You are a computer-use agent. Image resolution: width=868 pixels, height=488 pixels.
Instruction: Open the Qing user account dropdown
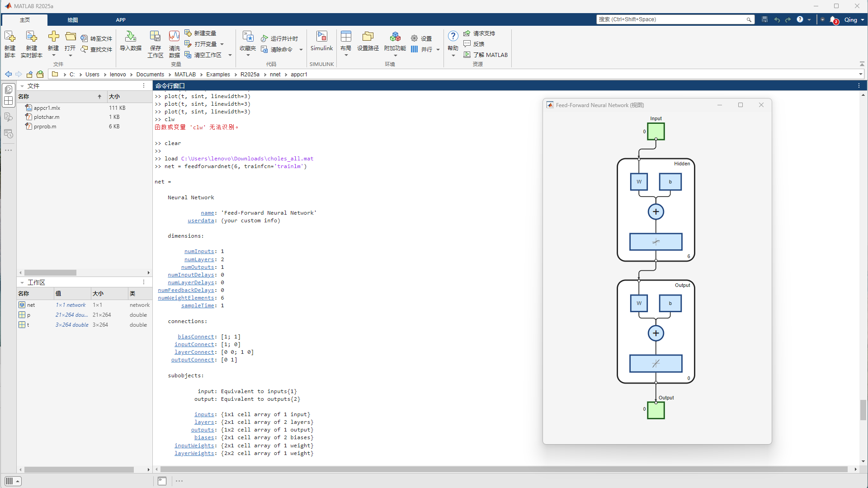(x=854, y=19)
